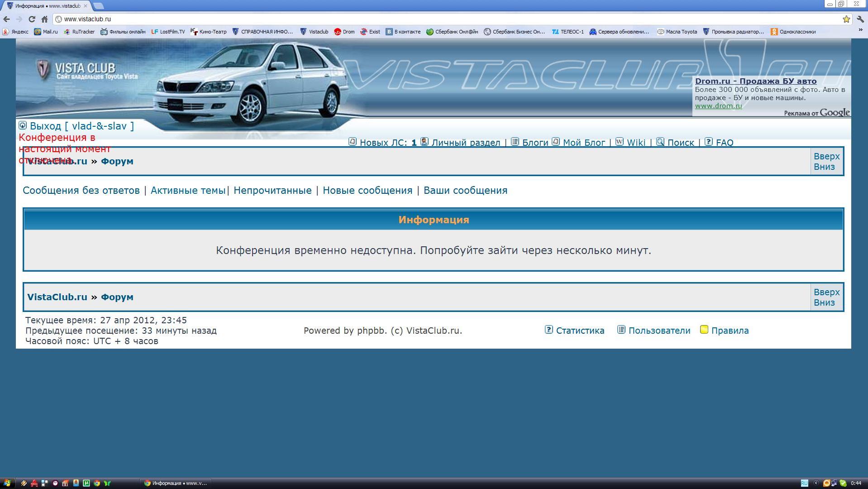
Task: Go to Поиск search page
Action: tap(680, 143)
